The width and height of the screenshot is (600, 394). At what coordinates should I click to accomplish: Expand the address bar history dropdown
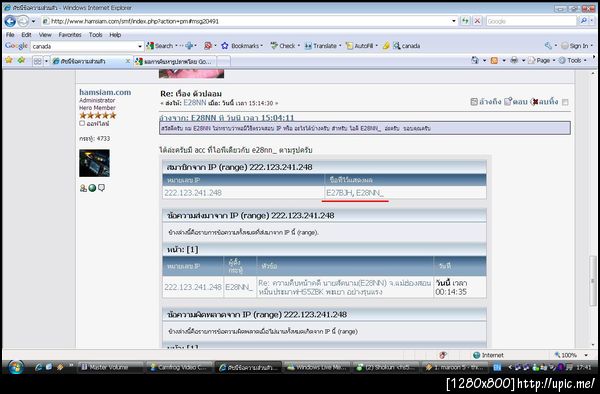pyautogui.click(x=454, y=21)
